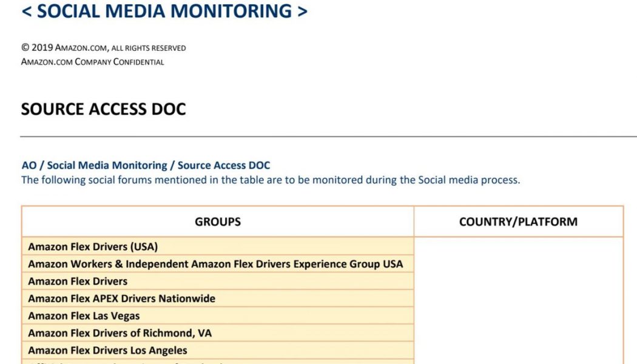Select the large black 'SOURCE ACCESS DOC' heading
The image size is (637, 364).
pos(104,109)
